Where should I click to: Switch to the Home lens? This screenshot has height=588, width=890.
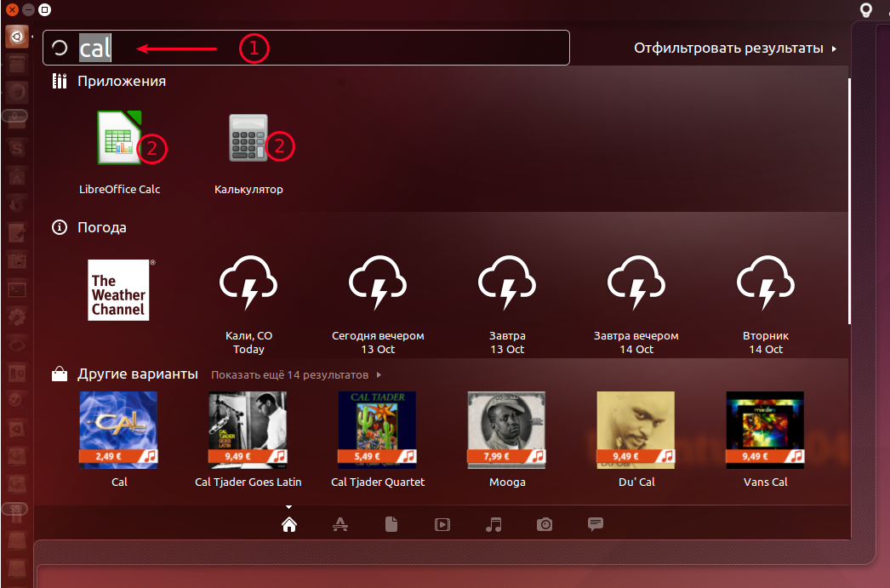point(289,524)
